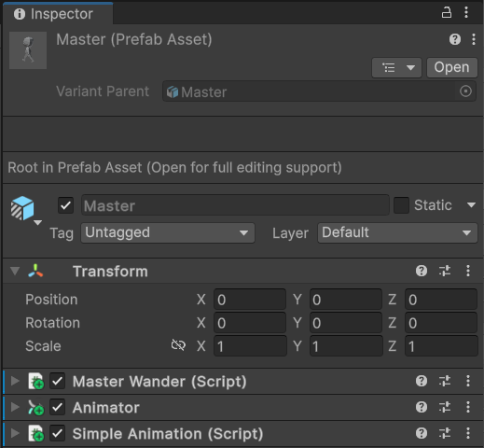Enable the Static checkbox
This screenshot has height=448, width=484.
[x=401, y=205]
